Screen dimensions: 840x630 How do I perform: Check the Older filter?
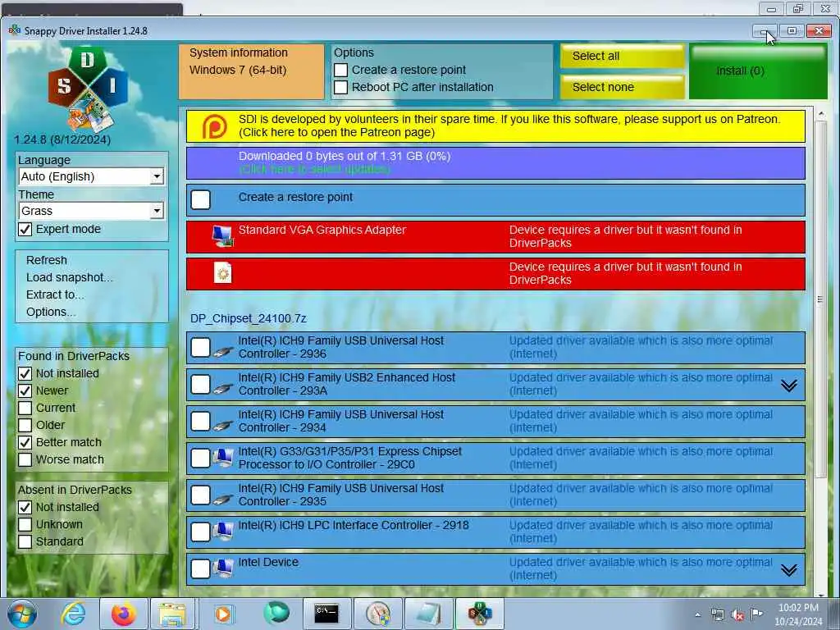coord(25,425)
